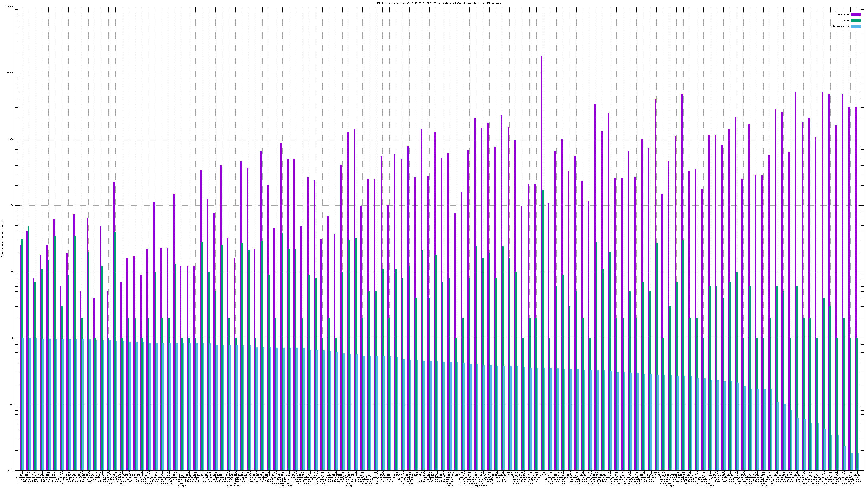The height and width of the screenshot is (488, 868).
Task: Click the 1 y-axis tick label
Action: click(x=13, y=338)
